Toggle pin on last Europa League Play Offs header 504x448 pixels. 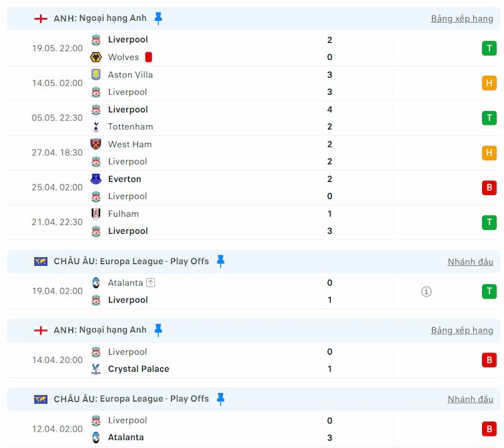(x=220, y=399)
